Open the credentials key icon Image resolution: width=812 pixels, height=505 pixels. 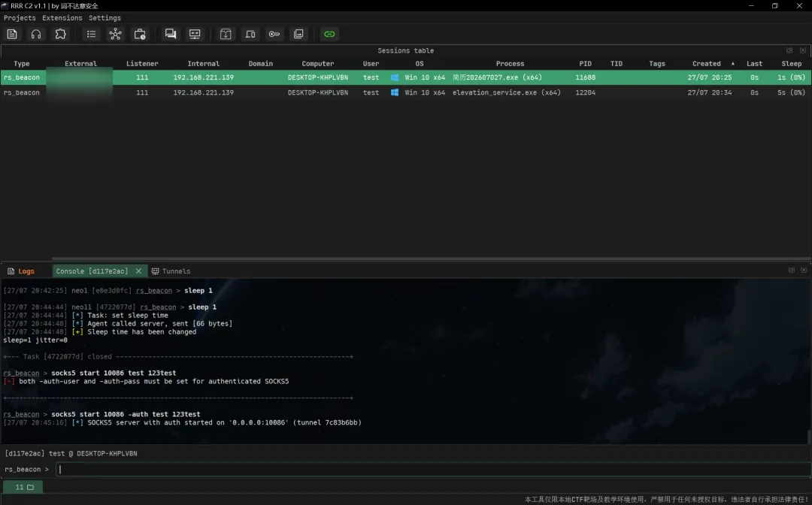[274, 34]
